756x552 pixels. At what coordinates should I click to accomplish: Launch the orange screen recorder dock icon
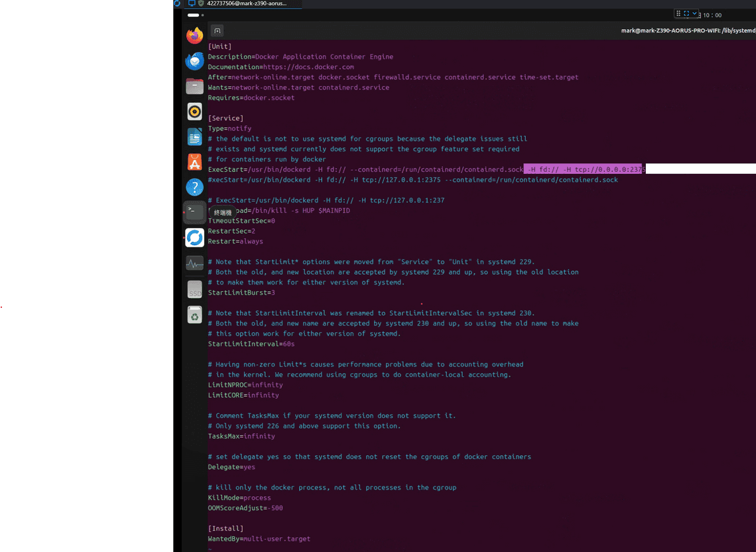click(x=194, y=111)
